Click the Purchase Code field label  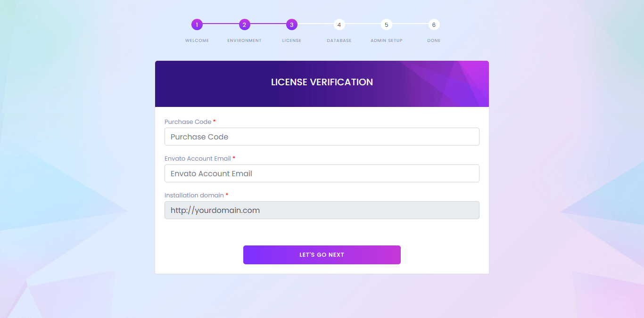click(x=188, y=122)
